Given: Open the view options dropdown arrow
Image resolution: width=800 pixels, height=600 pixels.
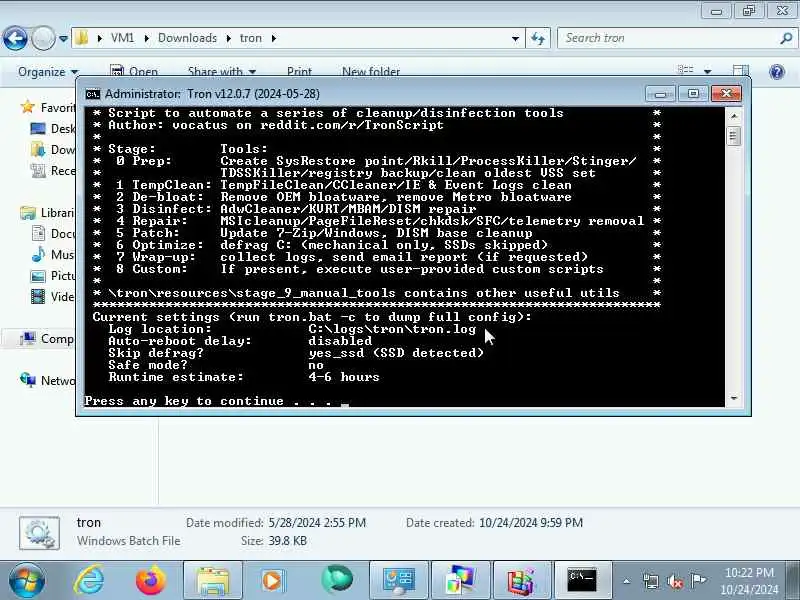Looking at the screenshot, I should 708,71.
